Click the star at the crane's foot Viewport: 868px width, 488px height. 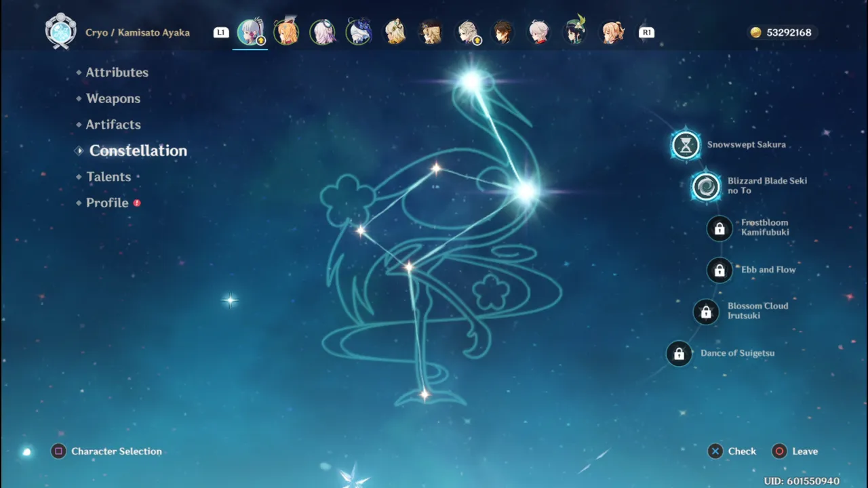coord(424,394)
